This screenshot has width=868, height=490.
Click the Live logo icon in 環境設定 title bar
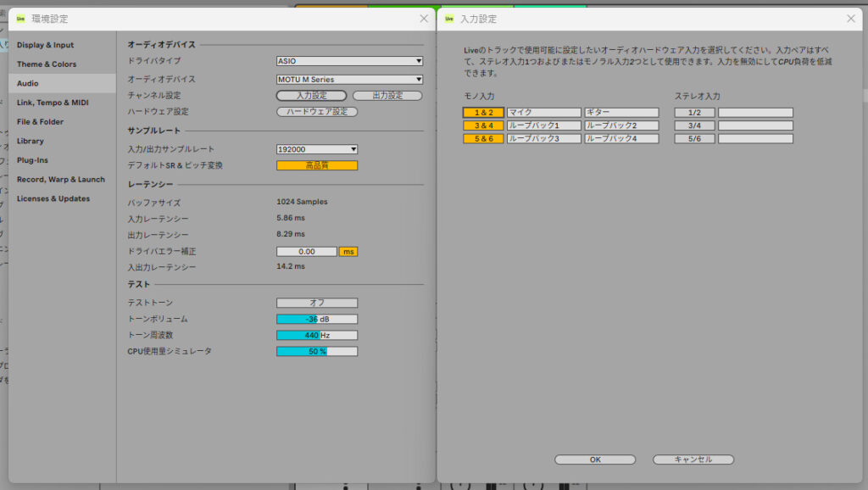20,19
